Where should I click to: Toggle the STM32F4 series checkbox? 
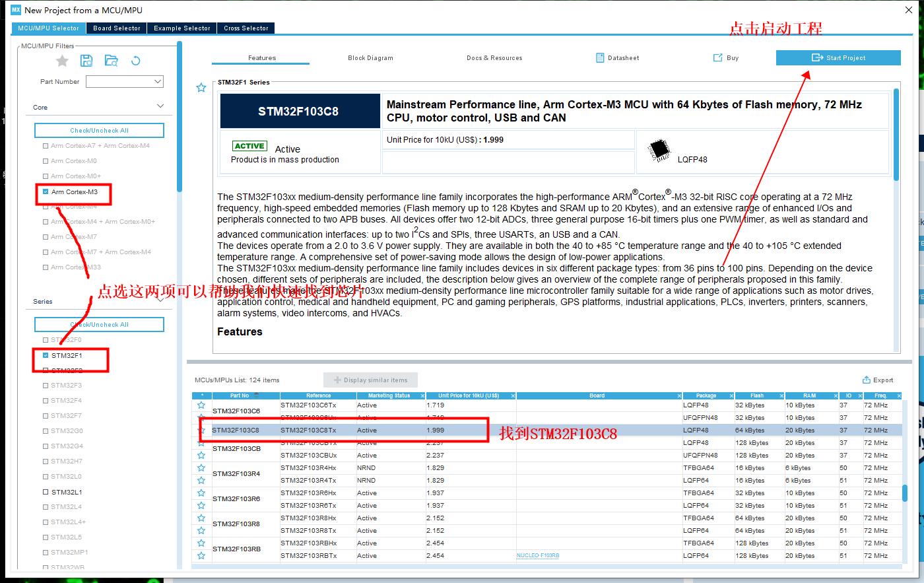pyautogui.click(x=46, y=400)
